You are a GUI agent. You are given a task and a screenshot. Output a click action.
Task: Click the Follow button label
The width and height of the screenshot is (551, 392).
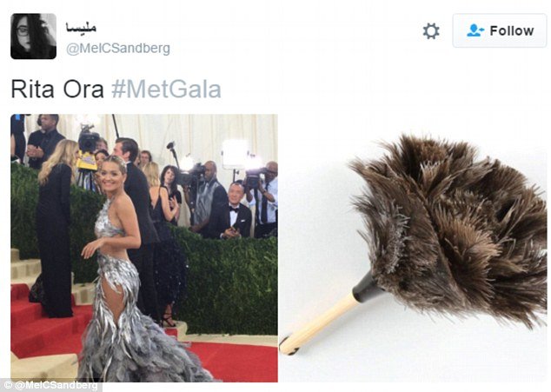tap(512, 31)
